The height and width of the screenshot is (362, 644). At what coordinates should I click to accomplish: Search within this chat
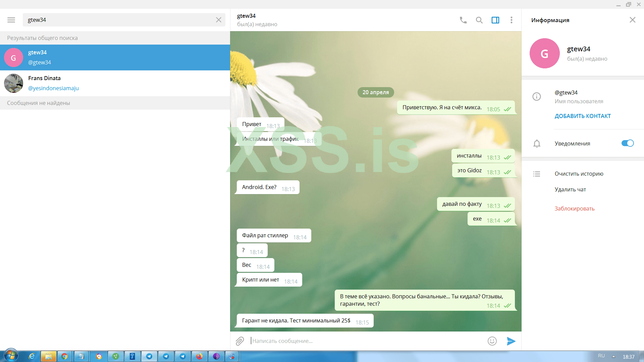click(x=479, y=20)
